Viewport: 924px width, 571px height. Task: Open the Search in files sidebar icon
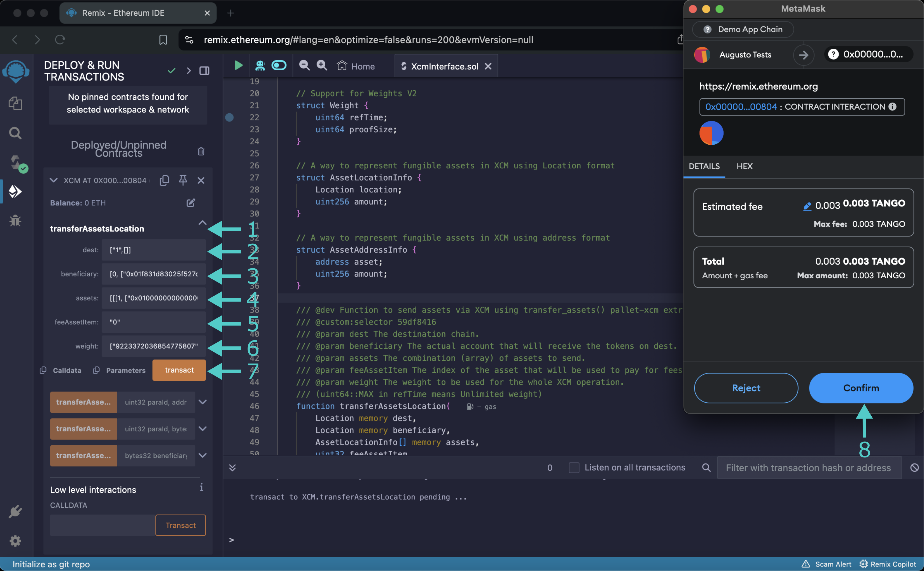15,133
